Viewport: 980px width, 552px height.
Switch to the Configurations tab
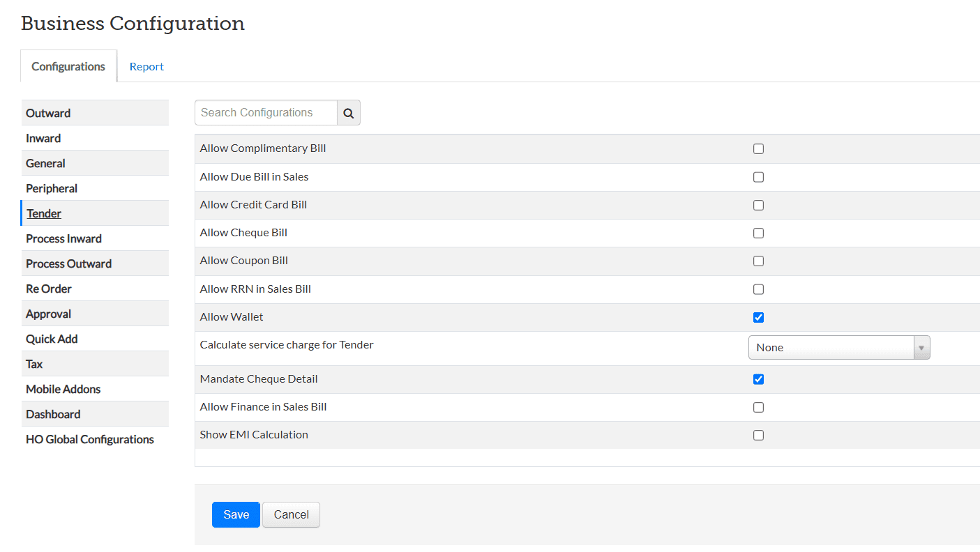click(x=68, y=67)
